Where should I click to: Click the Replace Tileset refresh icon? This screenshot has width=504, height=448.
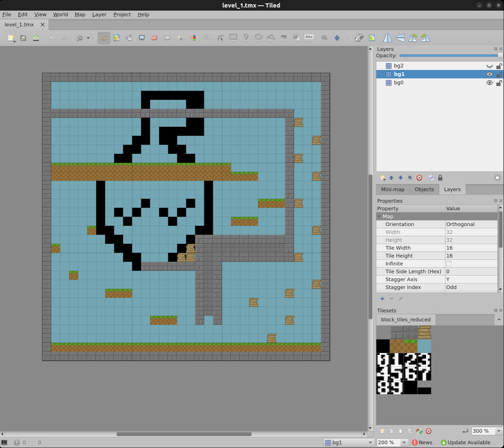[x=419, y=431]
